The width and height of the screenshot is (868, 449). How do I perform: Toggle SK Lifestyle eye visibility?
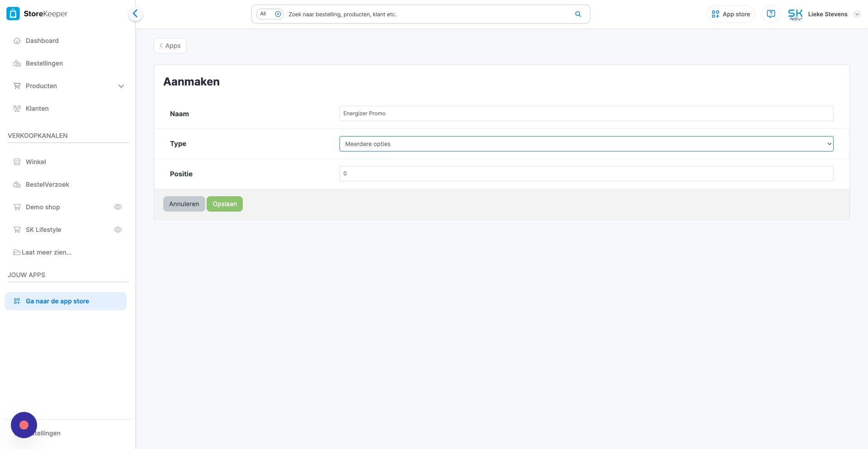tap(118, 230)
